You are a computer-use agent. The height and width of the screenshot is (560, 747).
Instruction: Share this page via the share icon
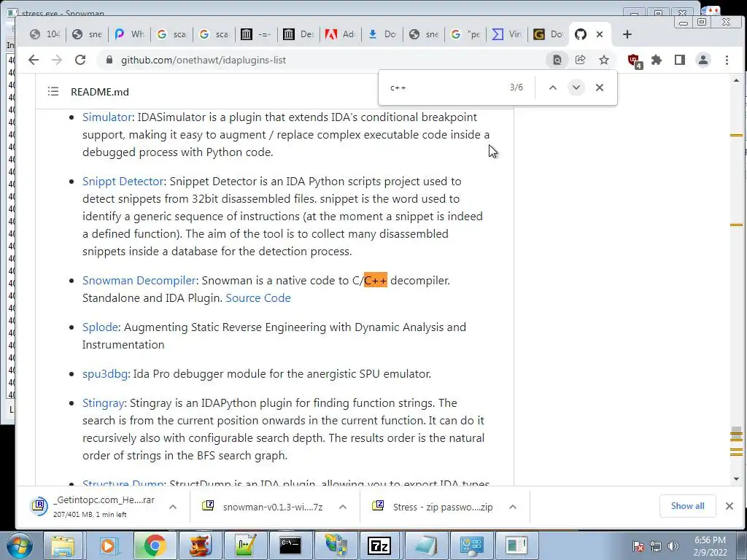(x=580, y=60)
